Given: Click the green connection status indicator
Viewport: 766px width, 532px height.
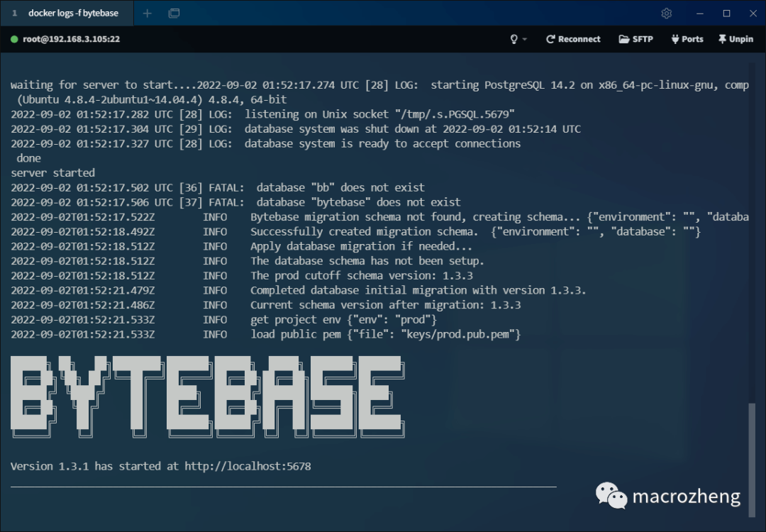Looking at the screenshot, I should [x=14, y=39].
